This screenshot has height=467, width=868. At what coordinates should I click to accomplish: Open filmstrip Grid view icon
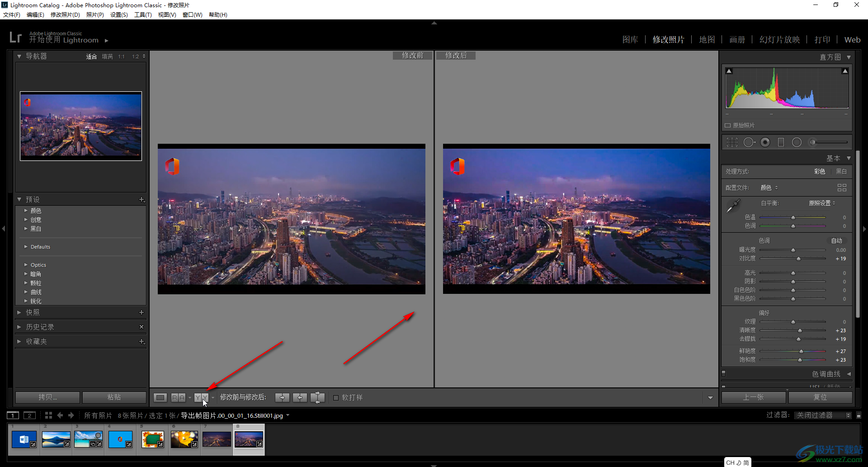pos(48,415)
